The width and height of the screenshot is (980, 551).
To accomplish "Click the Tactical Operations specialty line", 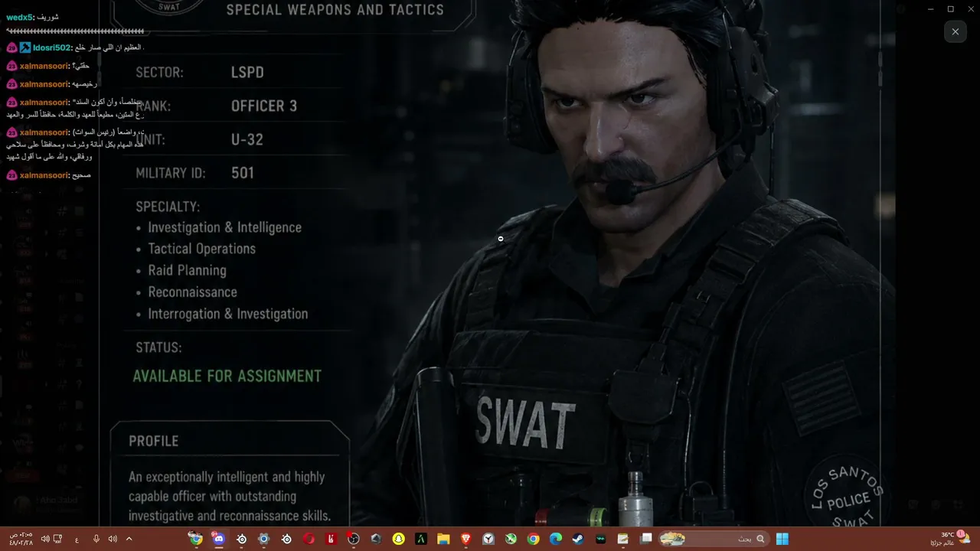I will tap(201, 249).
